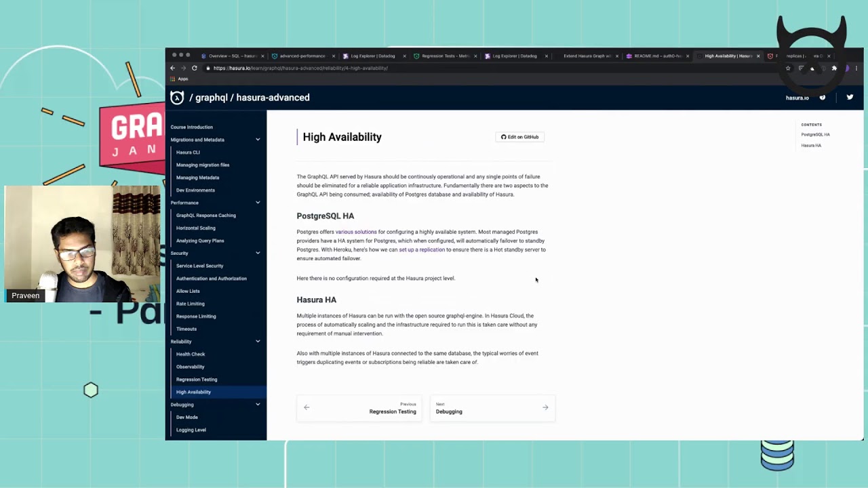The image size is (868, 488).
Task: Open Allow Lists in the sidebar
Action: [188, 291]
